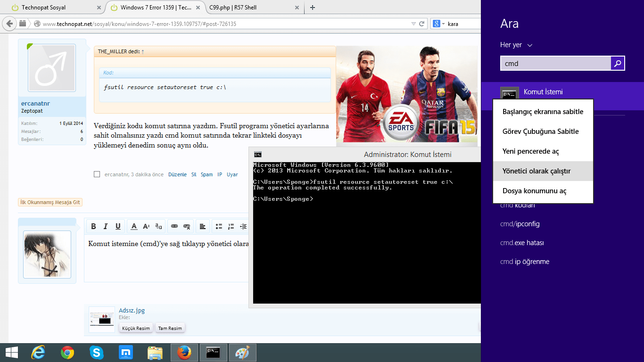Apply Underline formatting in the reply editor

(118, 226)
